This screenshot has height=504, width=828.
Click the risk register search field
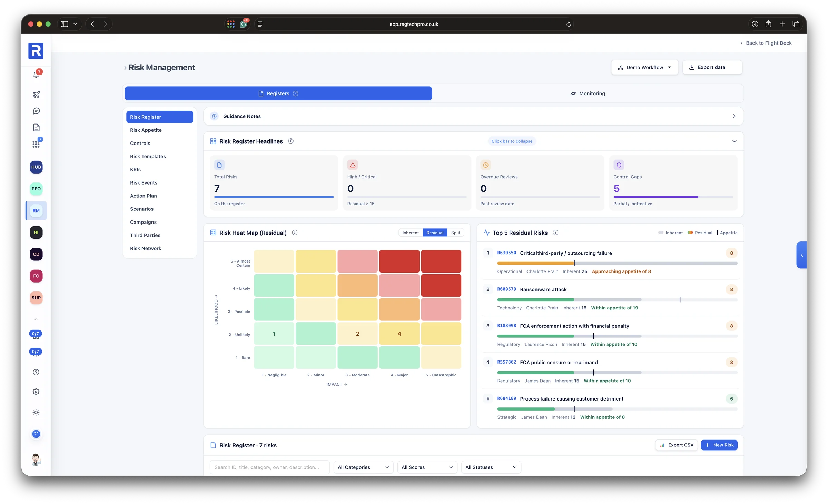[x=270, y=467]
